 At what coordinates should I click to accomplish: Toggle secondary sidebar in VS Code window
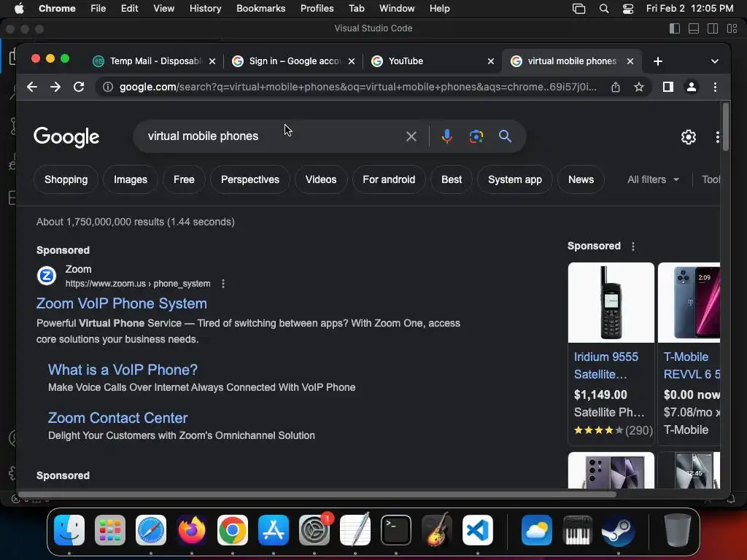click(x=713, y=28)
